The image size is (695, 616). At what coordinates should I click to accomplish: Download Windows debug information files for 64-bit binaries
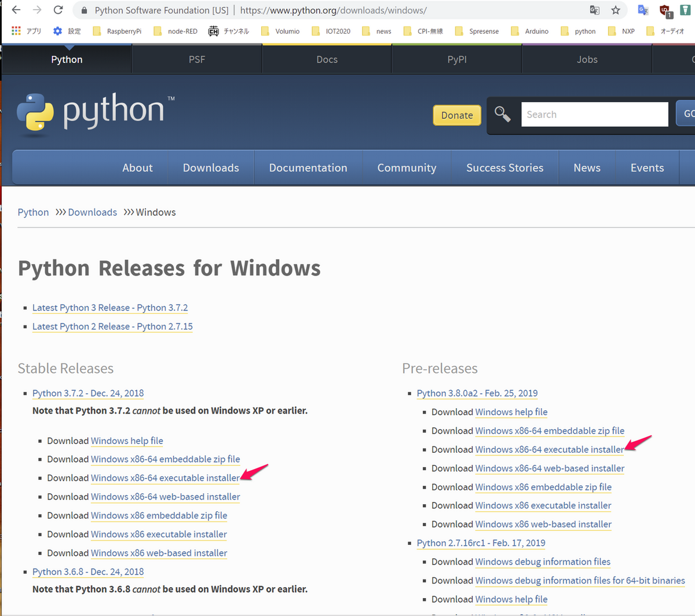pyautogui.click(x=580, y=581)
